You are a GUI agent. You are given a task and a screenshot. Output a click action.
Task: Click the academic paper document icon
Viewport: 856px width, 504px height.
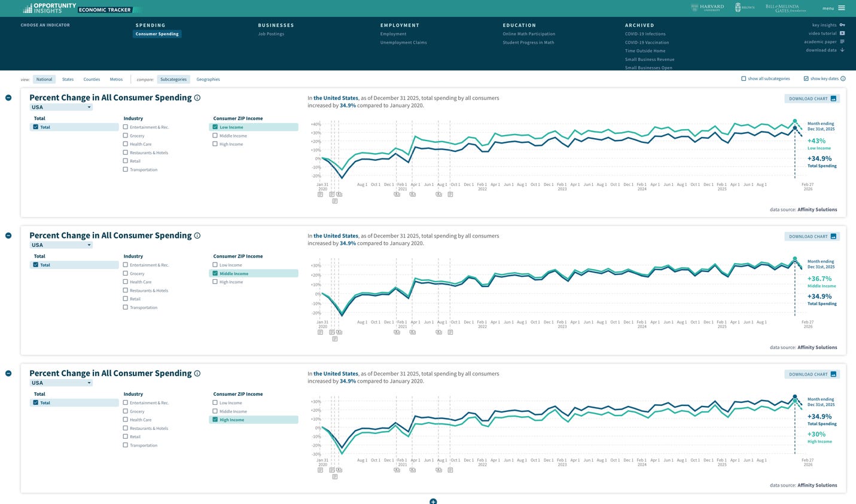[x=842, y=42]
